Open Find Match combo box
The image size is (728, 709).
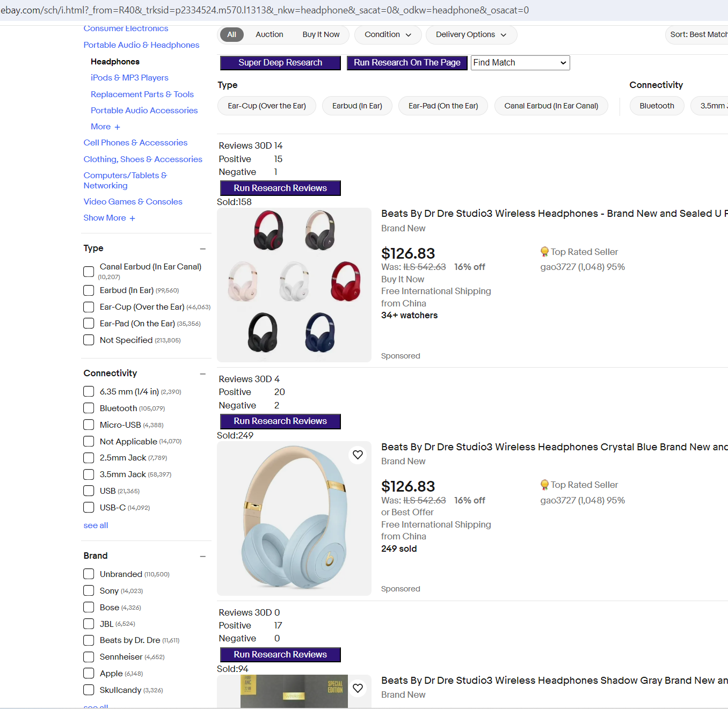[x=520, y=63]
